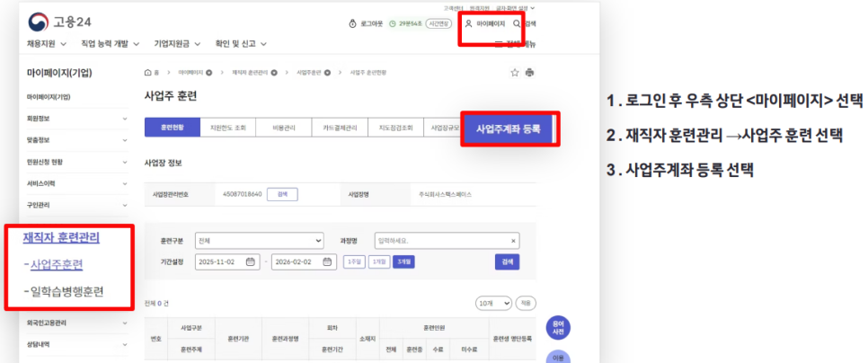Click the home icon in breadcrumb
Viewport: 868px width, 363px height.
point(147,73)
